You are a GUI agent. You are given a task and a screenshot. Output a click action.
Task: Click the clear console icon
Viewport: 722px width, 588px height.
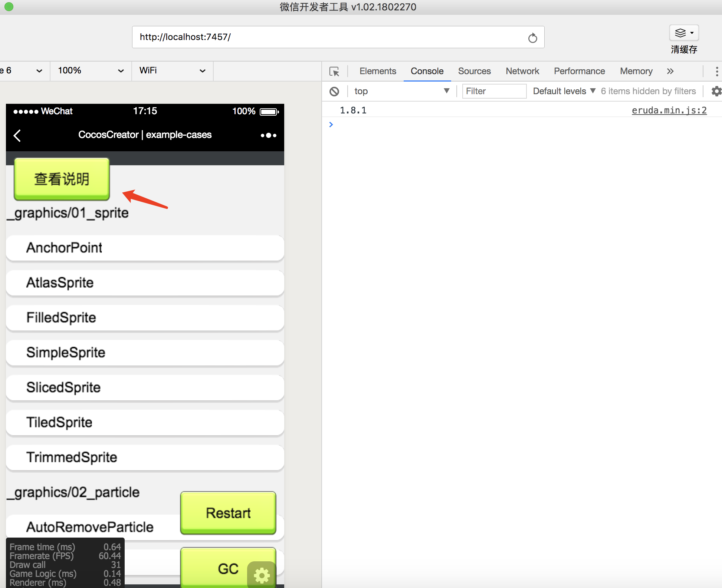pos(334,91)
